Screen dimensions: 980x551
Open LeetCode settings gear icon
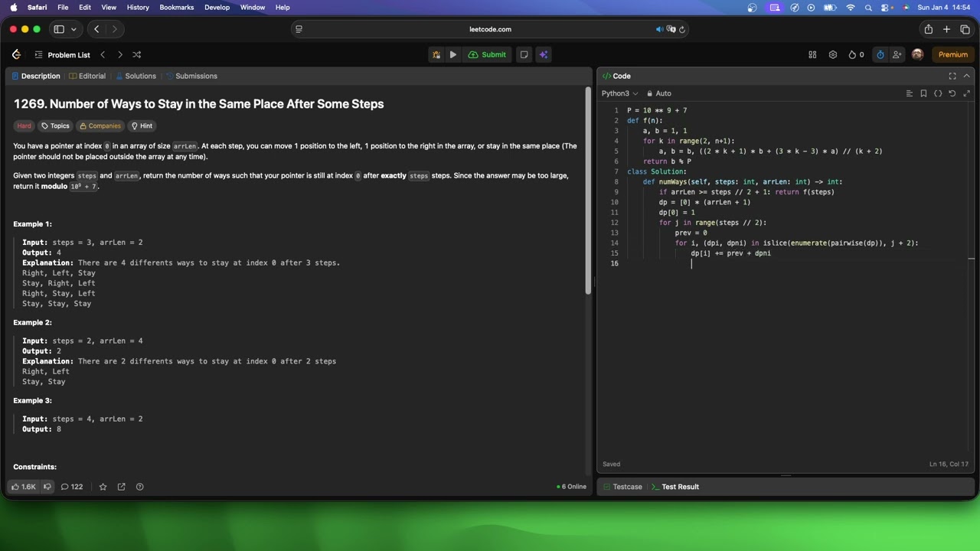[833, 54]
